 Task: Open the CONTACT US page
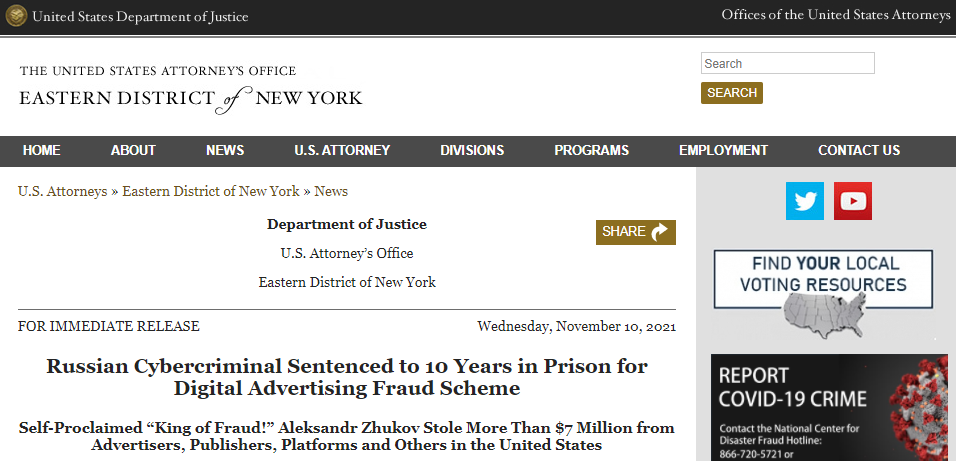point(859,151)
